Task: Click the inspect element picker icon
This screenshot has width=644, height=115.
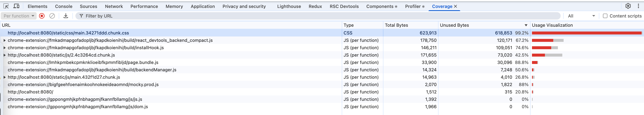Action: (6, 6)
